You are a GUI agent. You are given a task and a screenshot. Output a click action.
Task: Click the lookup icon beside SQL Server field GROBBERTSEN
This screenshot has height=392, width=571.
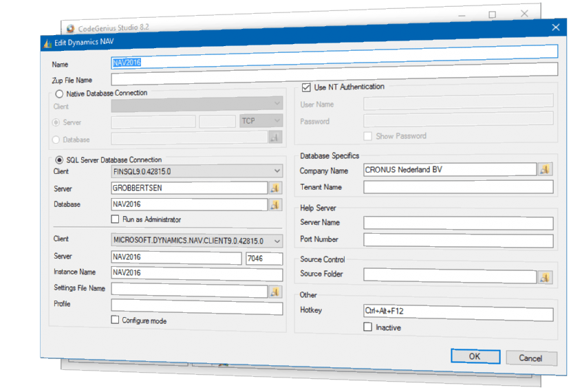click(275, 188)
